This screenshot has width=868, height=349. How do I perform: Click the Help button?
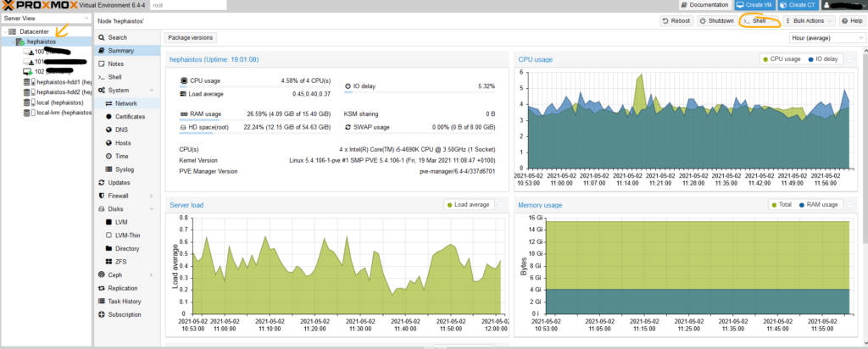852,21
